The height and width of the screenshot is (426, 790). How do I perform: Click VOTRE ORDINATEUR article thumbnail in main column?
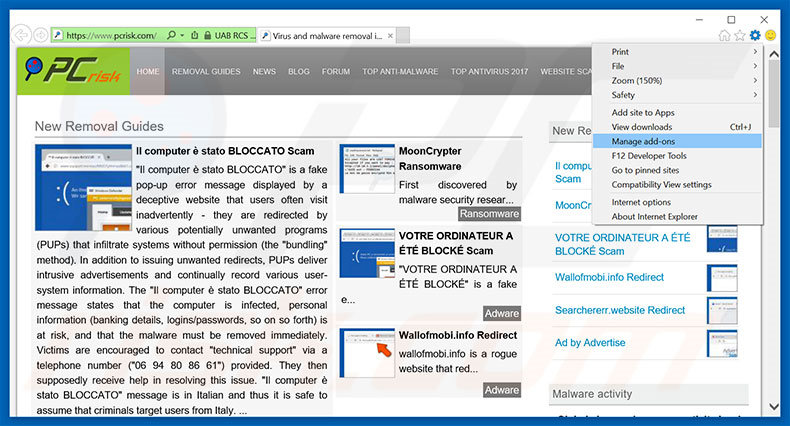(x=367, y=253)
